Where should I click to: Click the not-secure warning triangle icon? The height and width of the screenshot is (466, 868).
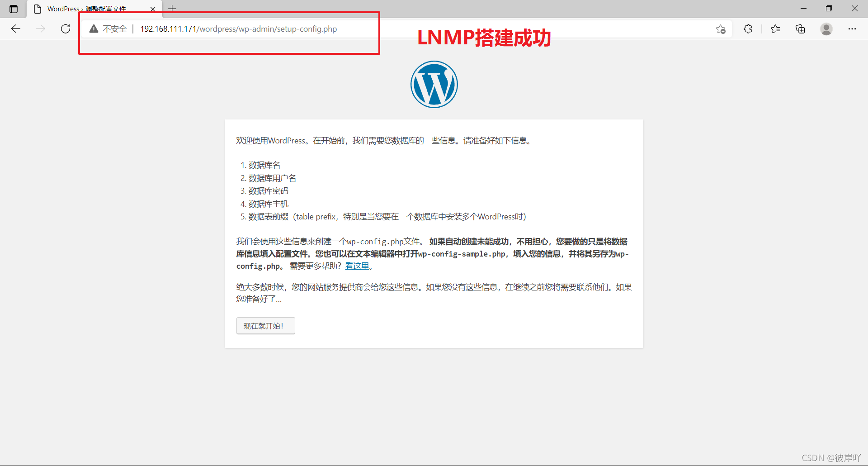pyautogui.click(x=94, y=29)
